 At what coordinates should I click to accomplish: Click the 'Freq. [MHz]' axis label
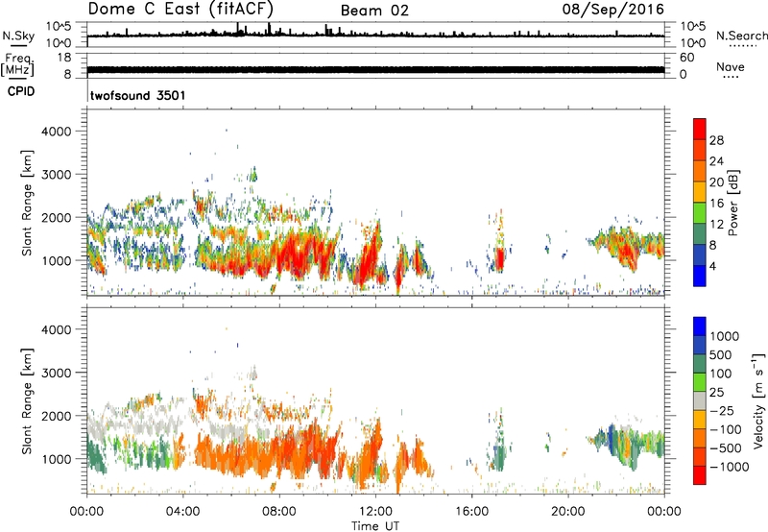pyautogui.click(x=17, y=65)
